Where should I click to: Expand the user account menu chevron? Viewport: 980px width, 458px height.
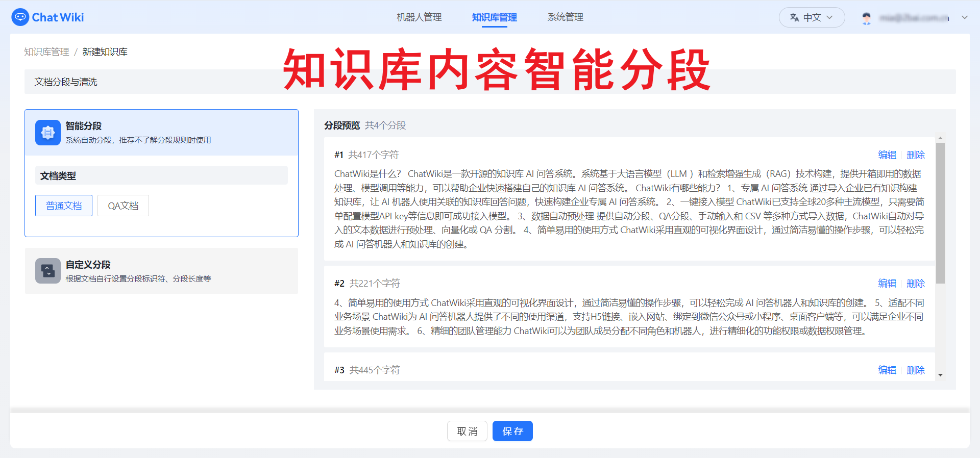point(964,17)
